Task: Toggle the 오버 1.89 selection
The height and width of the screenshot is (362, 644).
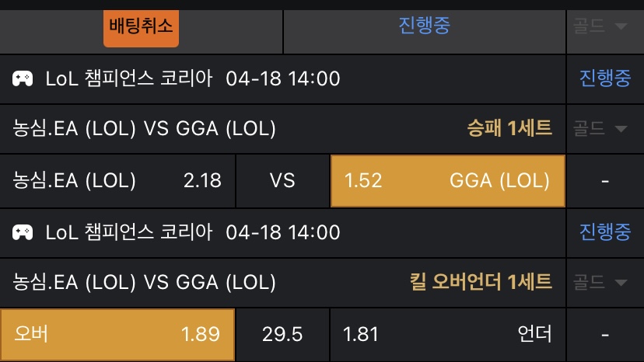Action: click(x=117, y=335)
